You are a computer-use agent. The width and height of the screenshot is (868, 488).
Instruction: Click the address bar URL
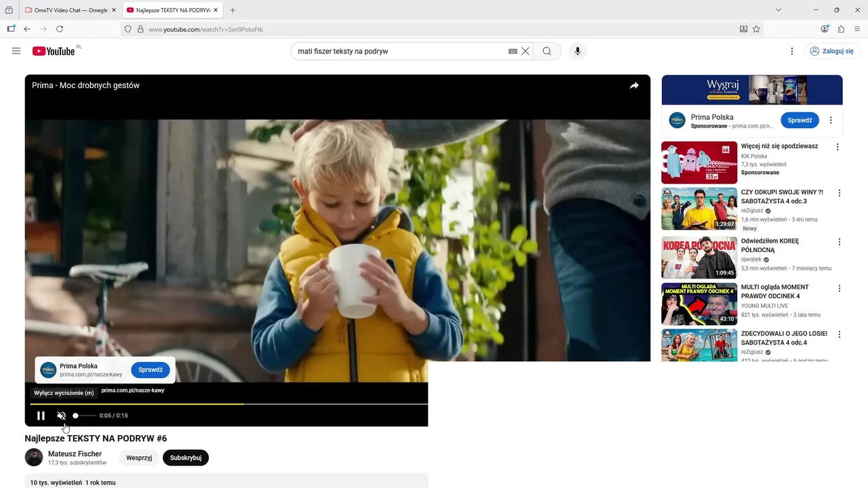[205, 29]
